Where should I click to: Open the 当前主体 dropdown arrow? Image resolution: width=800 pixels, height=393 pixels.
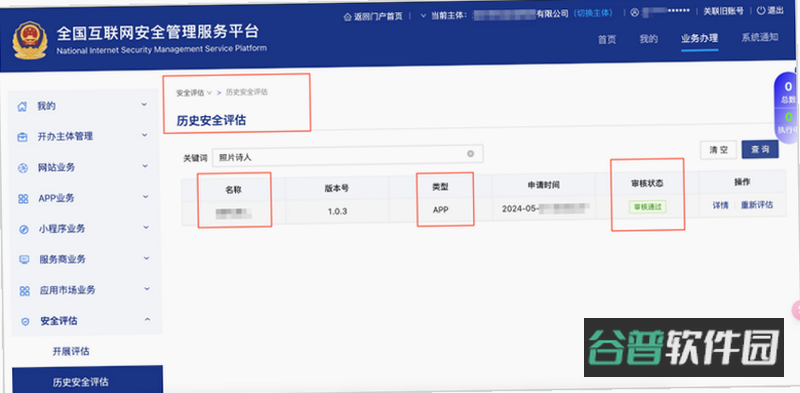coord(423,15)
